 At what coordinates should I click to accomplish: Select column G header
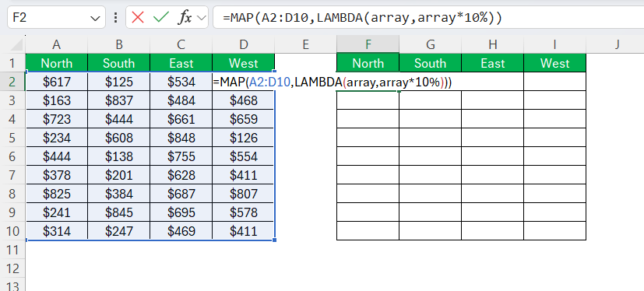click(431, 44)
